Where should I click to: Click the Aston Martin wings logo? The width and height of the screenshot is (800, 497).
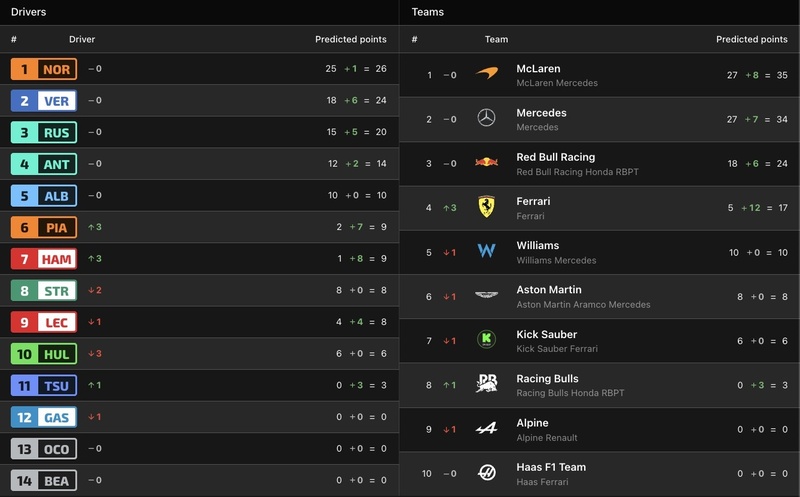point(486,296)
